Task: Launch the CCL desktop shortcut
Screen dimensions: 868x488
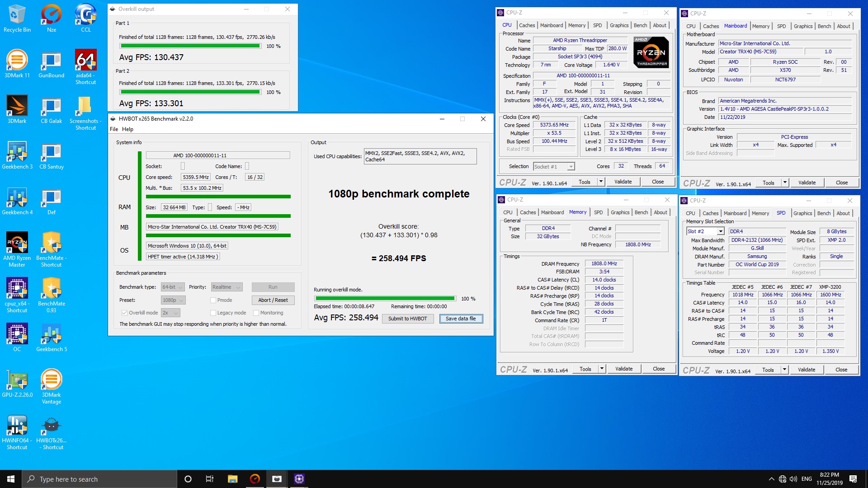Action: tap(86, 18)
